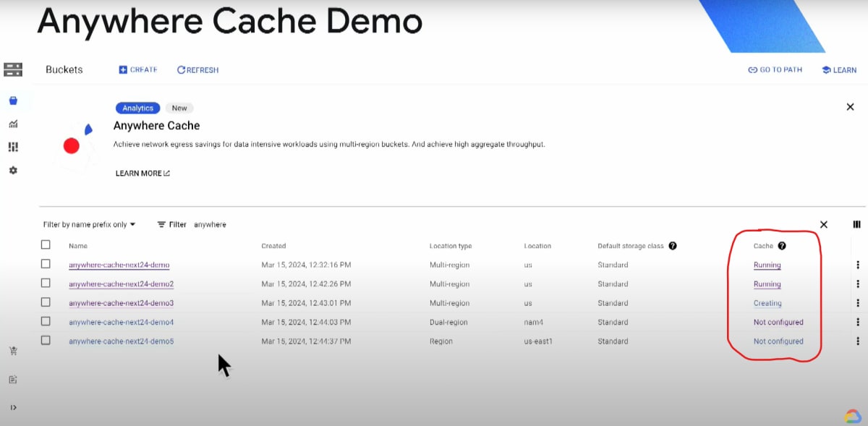Expand the sidebar with the bottom arrow icon
Image resolution: width=868 pixels, height=426 pixels.
click(13, 407)
